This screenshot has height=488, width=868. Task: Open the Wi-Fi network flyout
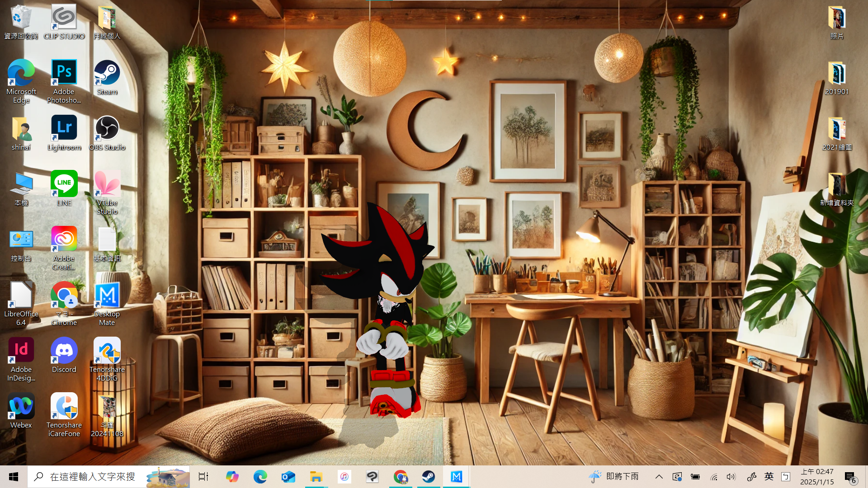tap(713, 477)
